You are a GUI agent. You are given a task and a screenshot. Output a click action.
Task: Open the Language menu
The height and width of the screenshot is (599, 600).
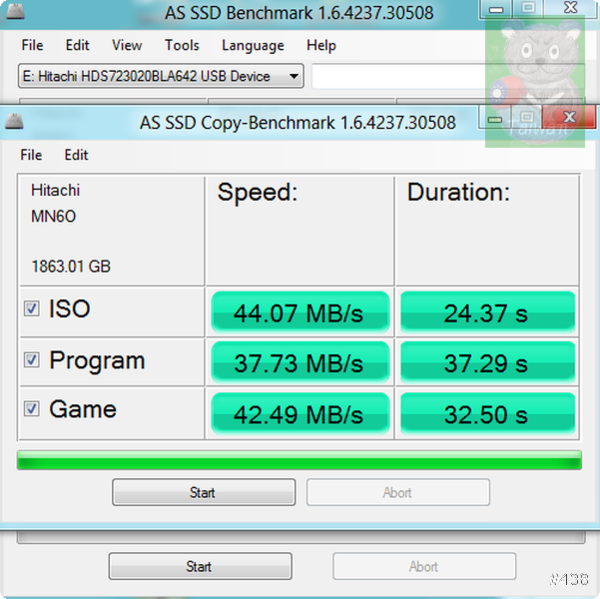coord(252,45)
